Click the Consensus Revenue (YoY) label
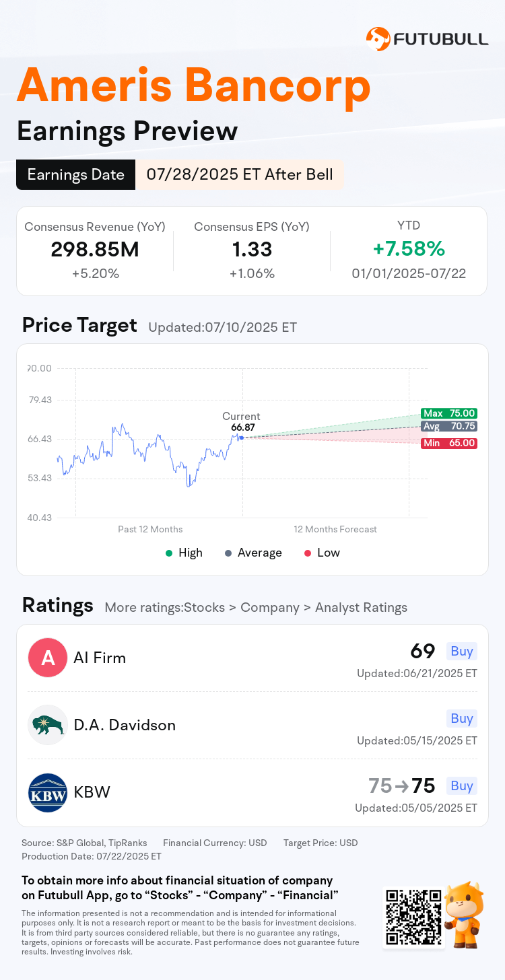 pos(95,227)
